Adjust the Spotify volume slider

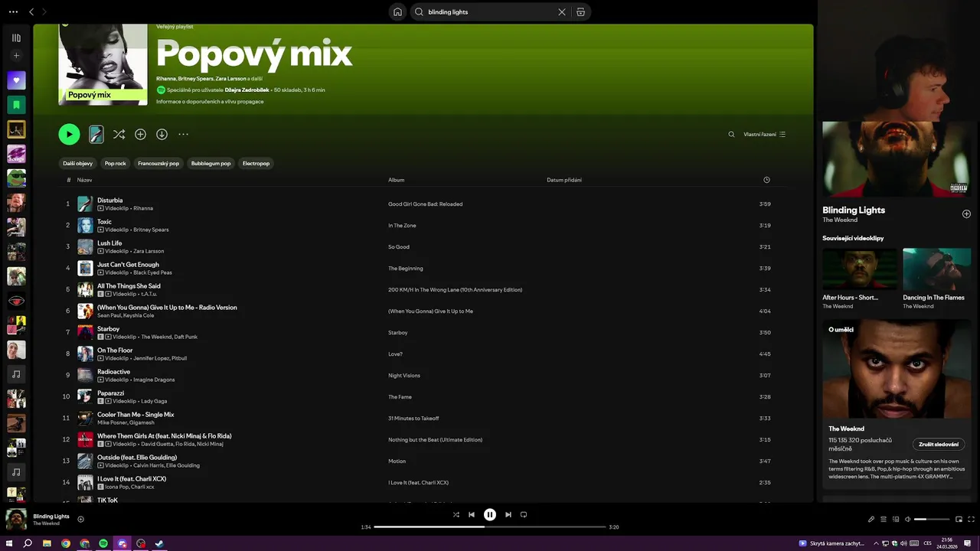tap(931, 519)
